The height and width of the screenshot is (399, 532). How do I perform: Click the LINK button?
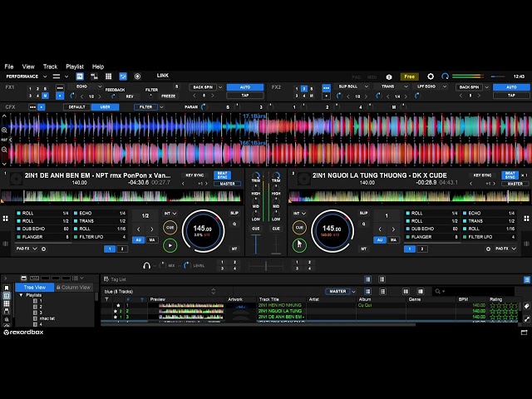click(x=163, y=76)
